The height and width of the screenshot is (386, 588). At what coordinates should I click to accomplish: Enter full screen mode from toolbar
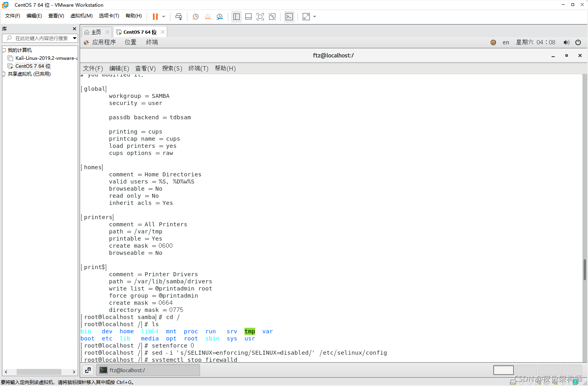pyautogui.click(x=260, y=17)
